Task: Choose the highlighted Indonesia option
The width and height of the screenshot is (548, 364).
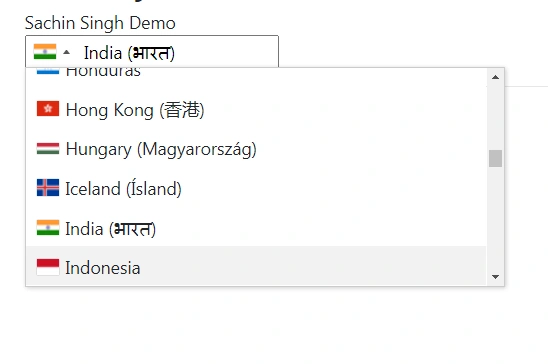Action: (x=256, y=266)
